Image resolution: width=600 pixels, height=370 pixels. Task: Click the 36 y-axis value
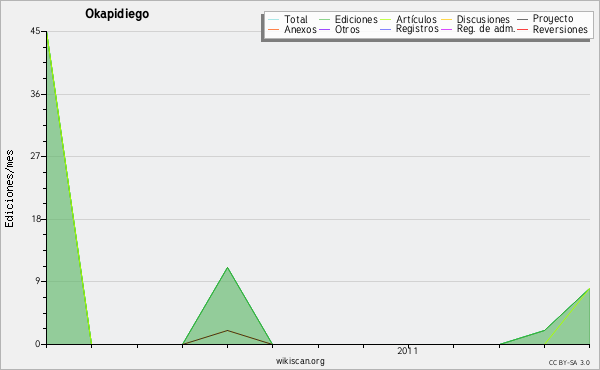(35, 94)
